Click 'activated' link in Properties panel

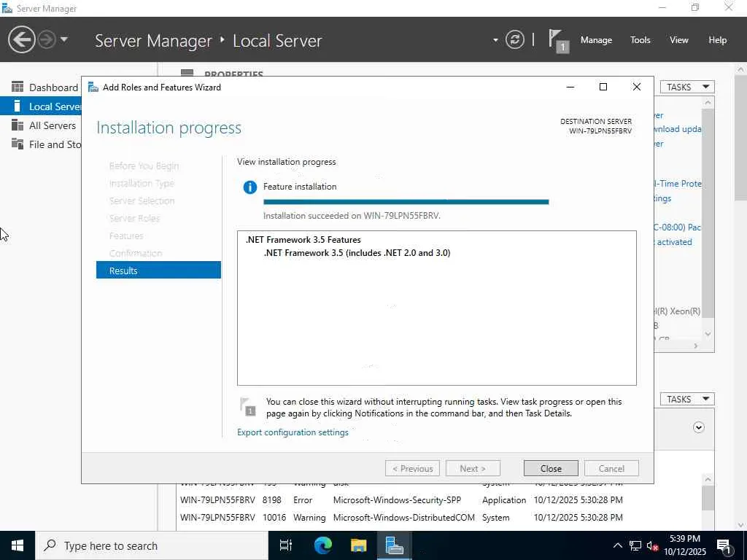pyautogui.click(x=674, y=242)
